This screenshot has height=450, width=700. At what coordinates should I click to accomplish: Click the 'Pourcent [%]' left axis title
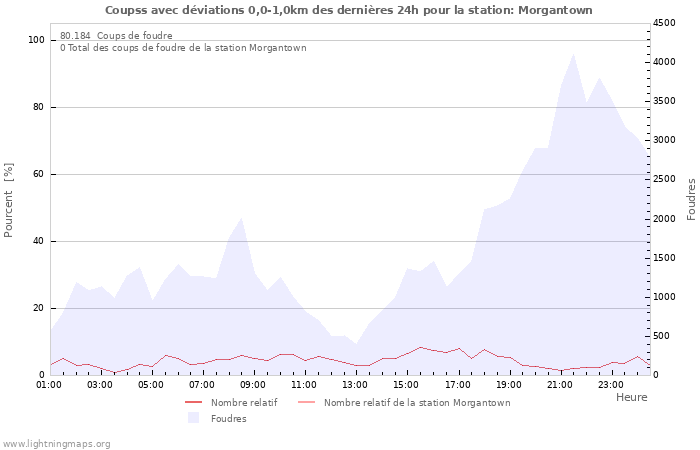pyautogui.click(x=8, y=200)
